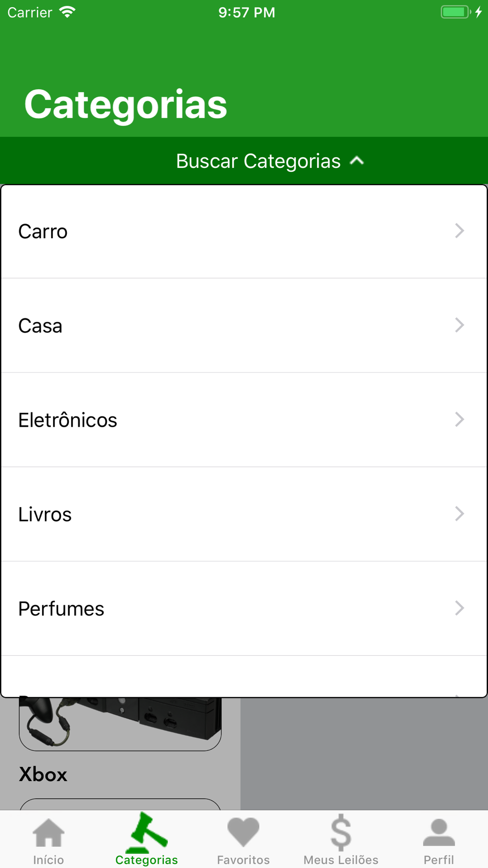Select the Casa category label

click(x=41, y=326)
